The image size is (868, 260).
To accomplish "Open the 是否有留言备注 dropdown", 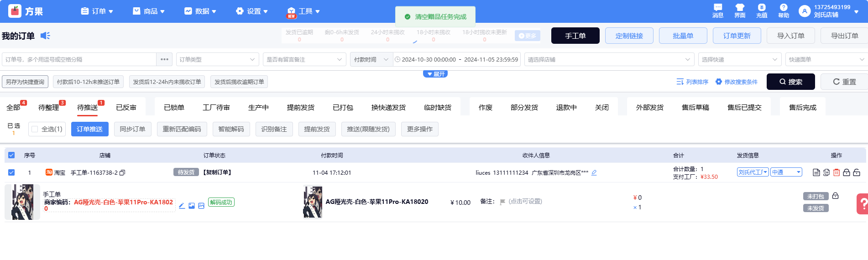I will pyautogui.click(x=304, y=59).
